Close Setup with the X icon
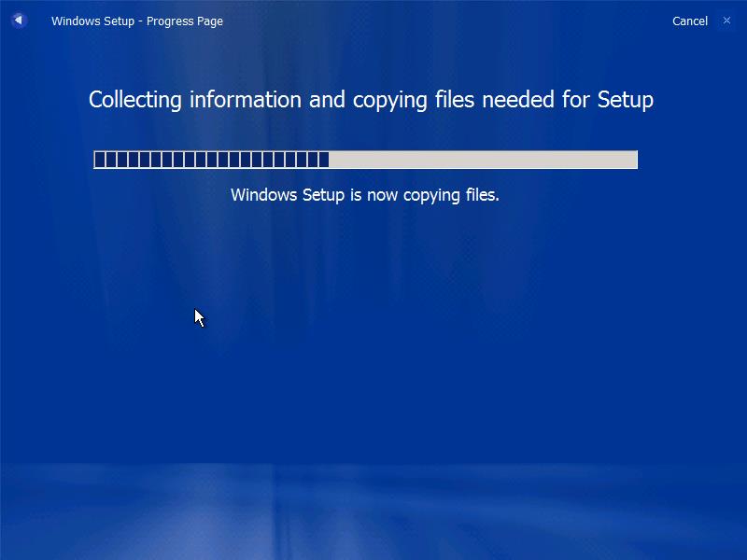This screenshot has height=560, width=747. click(726, 21)
